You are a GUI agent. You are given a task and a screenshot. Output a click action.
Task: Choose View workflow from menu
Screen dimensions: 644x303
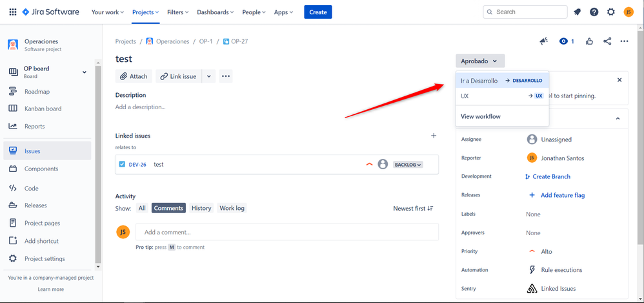coord(502,116)
